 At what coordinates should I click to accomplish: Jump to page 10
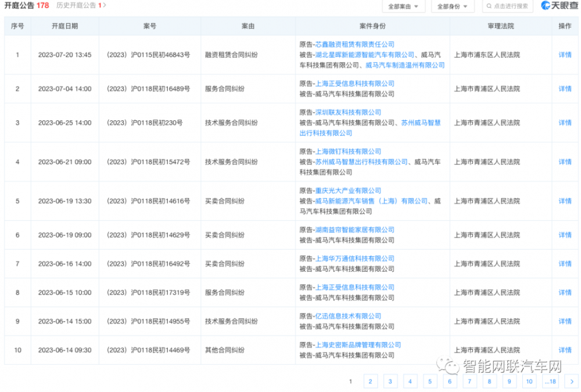click(529, 382)
